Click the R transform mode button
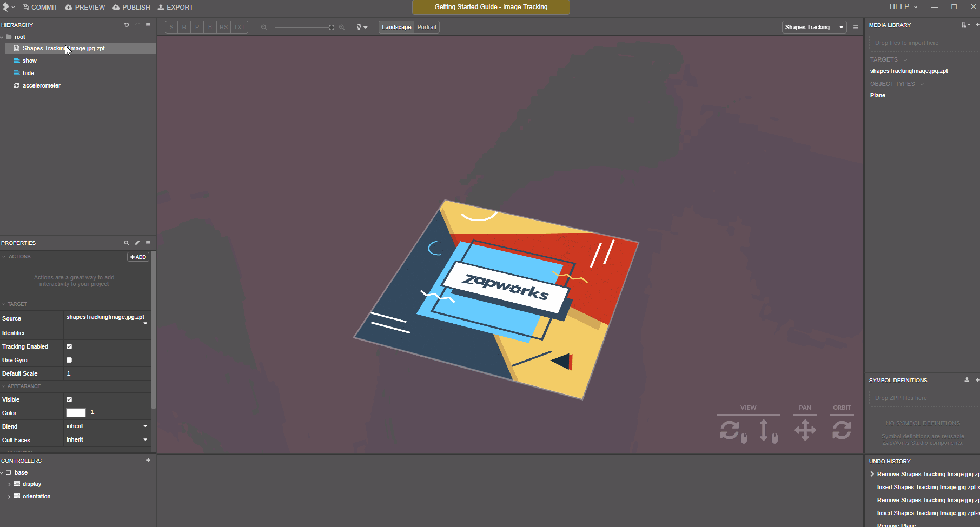This screenshot has width=980, height=527. [x=184, y=27]
